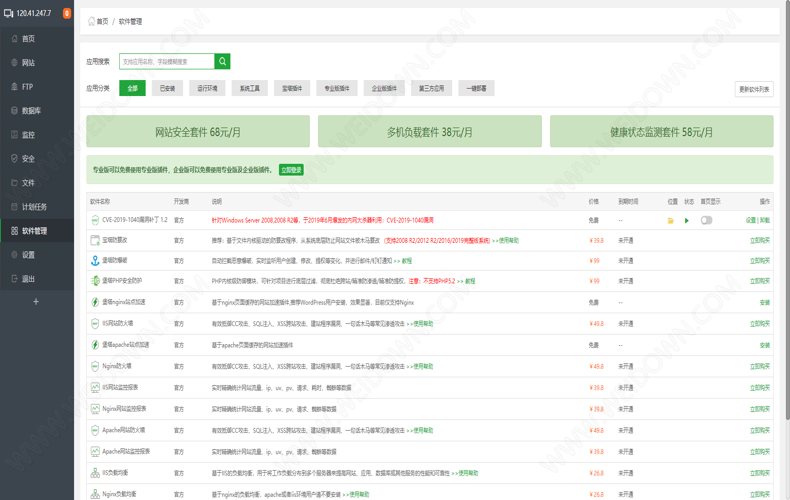Click 立即购买 for Nginx防火墙
The width and height of the screenshot is (790, 500).
point(760,366)
